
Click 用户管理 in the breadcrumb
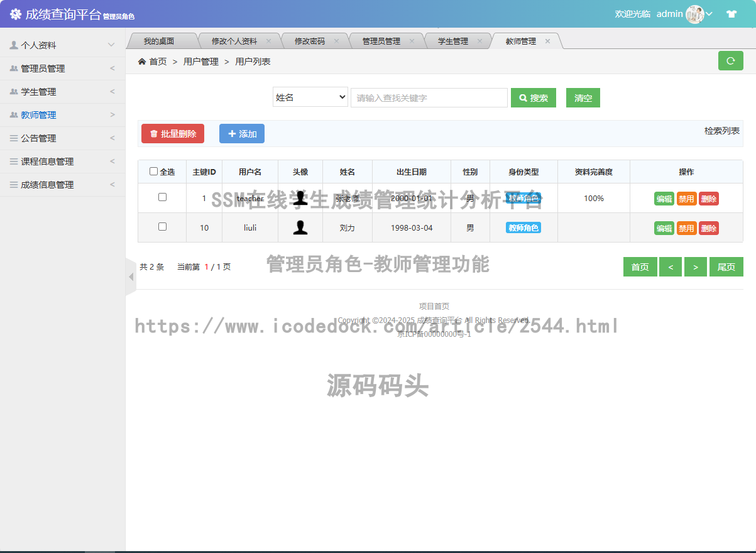[201, 62]
